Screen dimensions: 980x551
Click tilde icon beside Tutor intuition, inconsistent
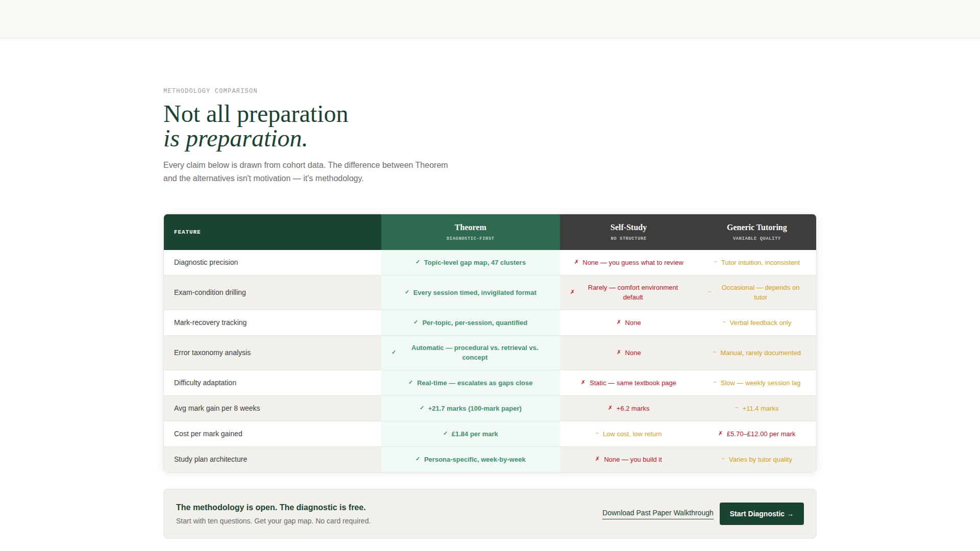coord(715,262)
